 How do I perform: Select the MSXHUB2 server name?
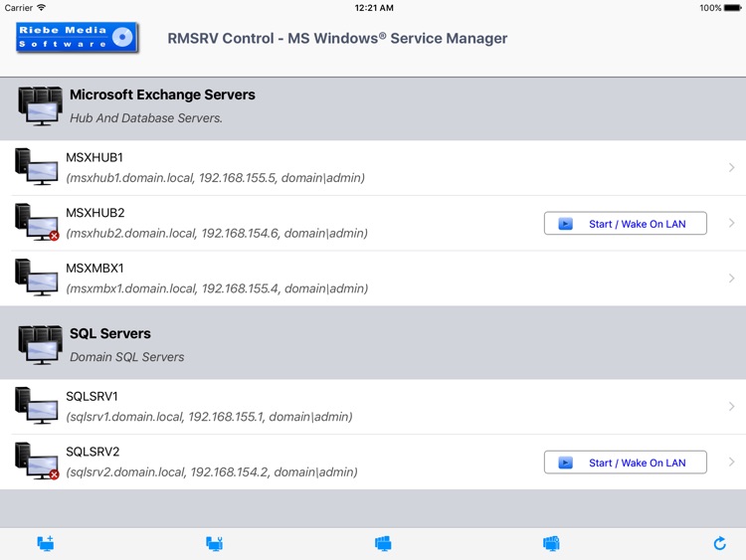95,213
